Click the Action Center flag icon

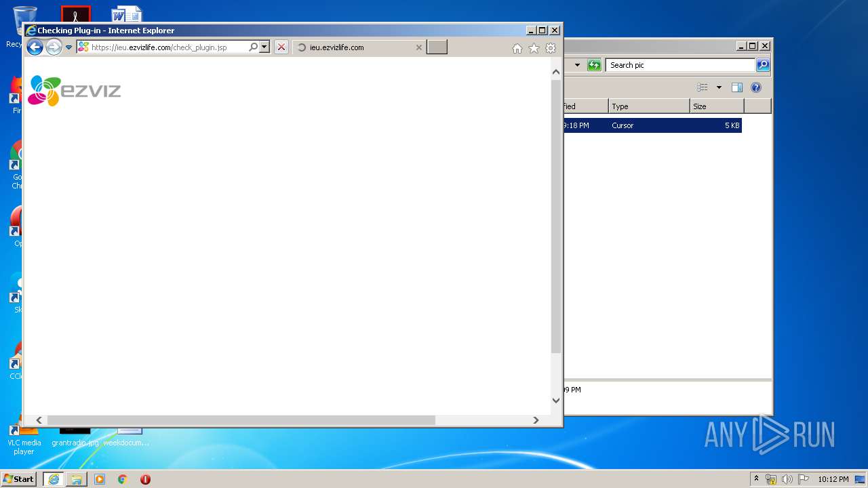pyautogui.click(x=804, y=479)
